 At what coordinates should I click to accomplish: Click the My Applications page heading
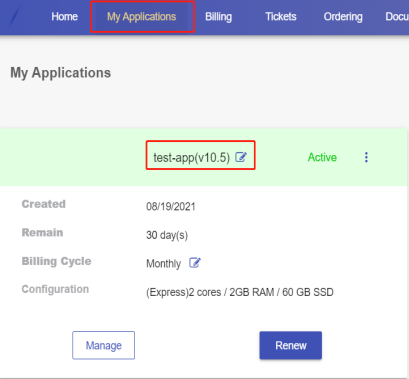tap(60, 73)
